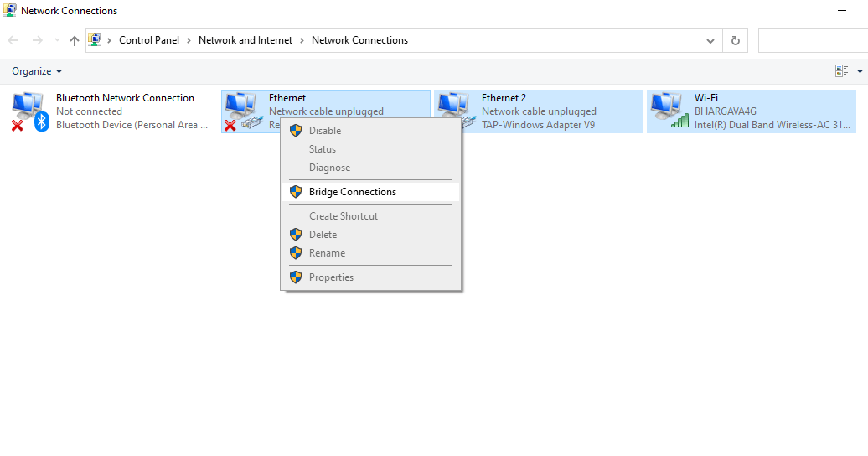
Task: Select the Bluetooth Network Connection adapter icon
Action: [x=30, y=111]
